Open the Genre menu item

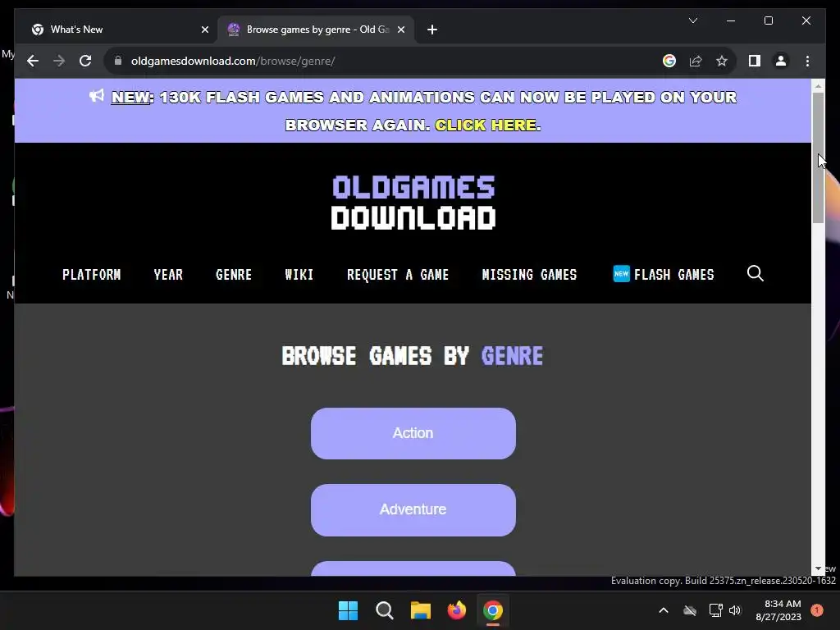pos(234,275)
